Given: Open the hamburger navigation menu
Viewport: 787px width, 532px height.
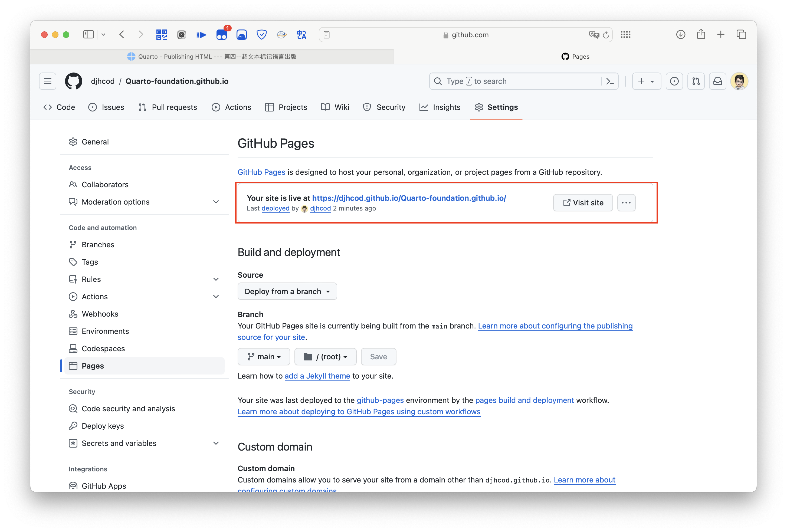Looking at the screenshot, I should tap(47, 81).
